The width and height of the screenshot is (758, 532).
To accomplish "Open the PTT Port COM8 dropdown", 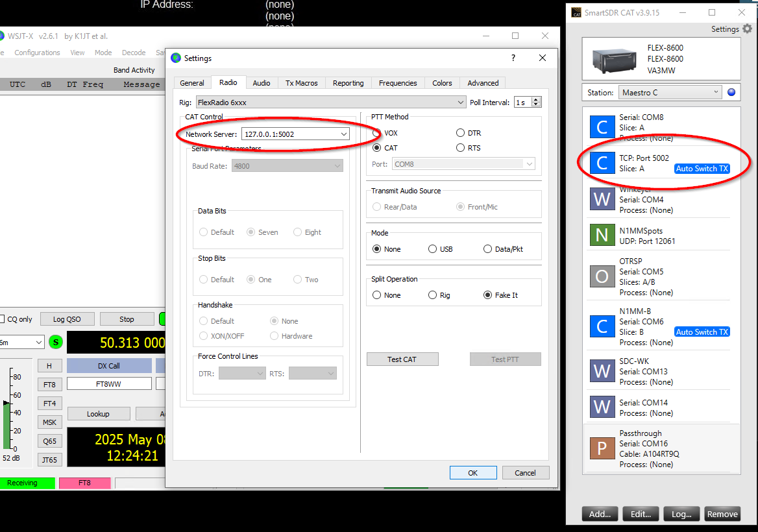I will coord(463,163).
